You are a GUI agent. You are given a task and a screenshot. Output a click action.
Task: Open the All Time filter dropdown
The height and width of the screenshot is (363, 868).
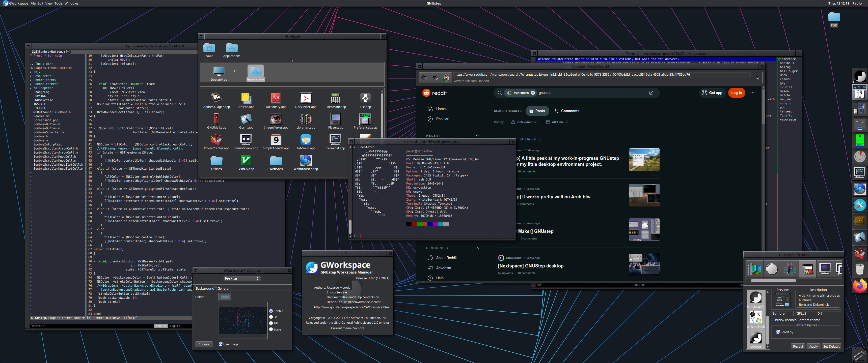tap(557, 122)
